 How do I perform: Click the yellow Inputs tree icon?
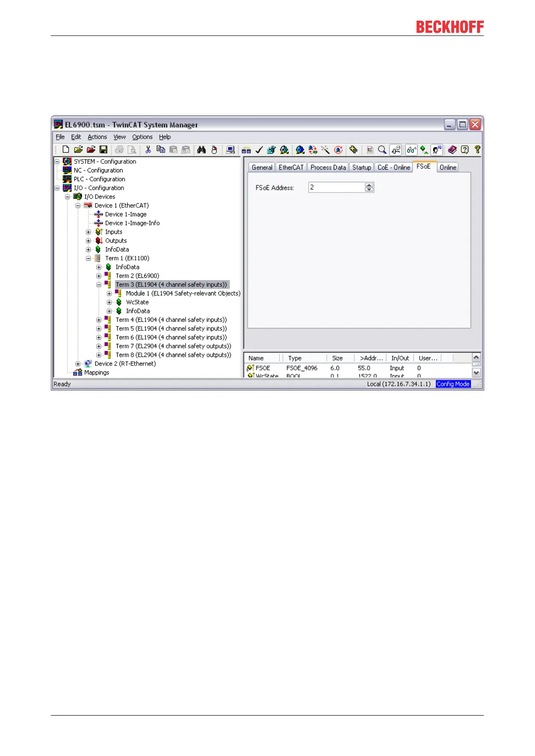coord(99,232)
